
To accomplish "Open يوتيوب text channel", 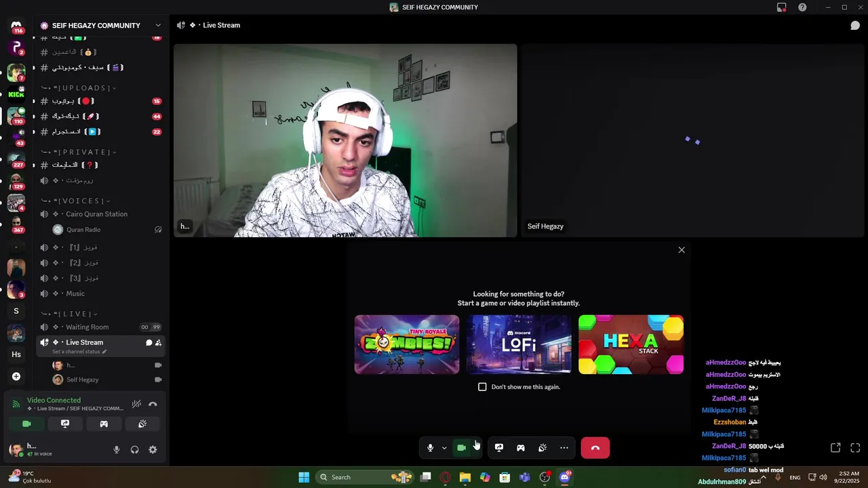I will (100, 101).
